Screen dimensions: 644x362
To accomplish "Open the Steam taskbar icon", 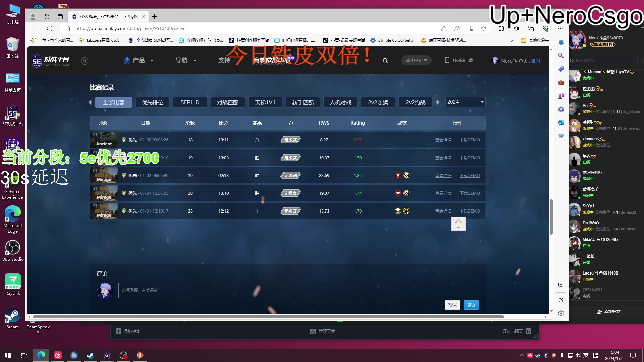I will click(90, 355).
